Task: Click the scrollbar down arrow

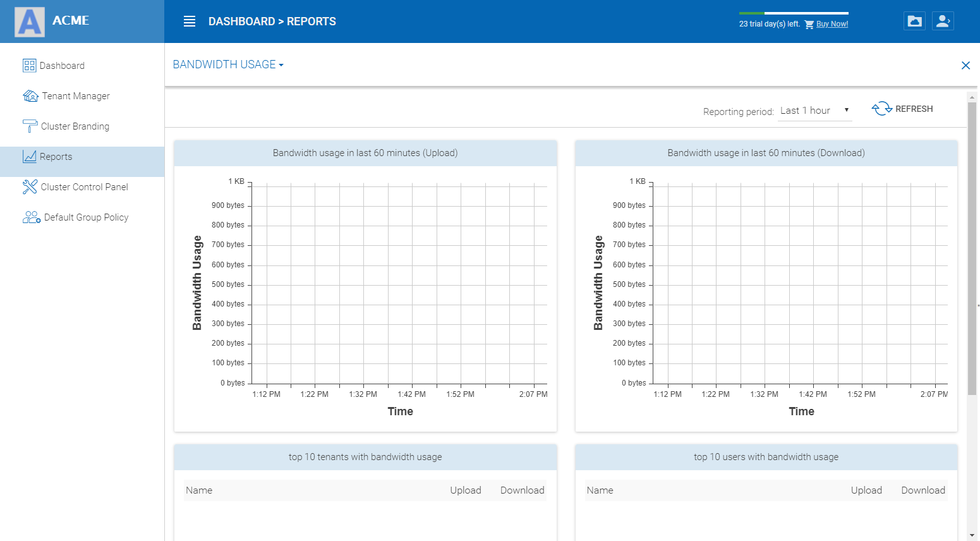Action: click(972, 536)
